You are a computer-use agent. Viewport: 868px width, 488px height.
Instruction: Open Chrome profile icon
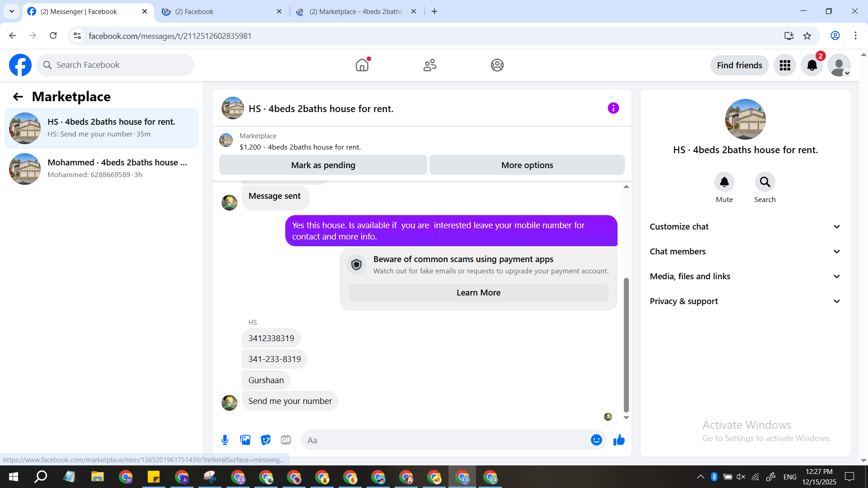click(835, 36)
